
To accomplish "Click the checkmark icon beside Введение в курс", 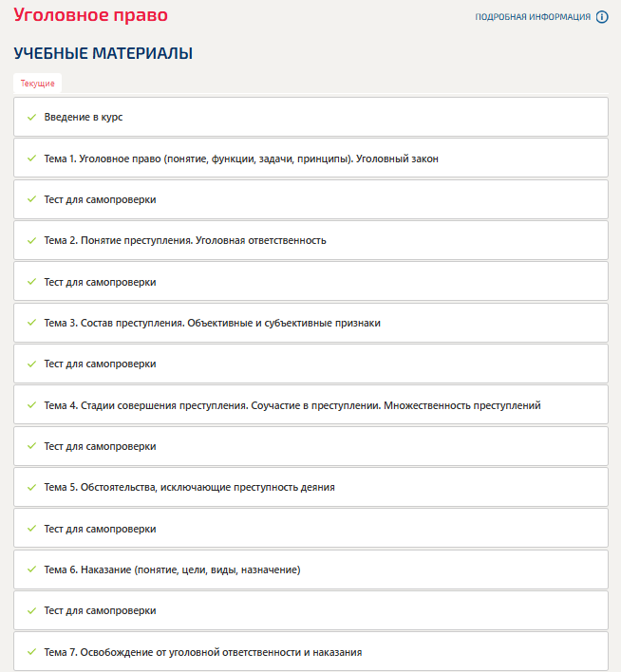I will click(31, 118).
